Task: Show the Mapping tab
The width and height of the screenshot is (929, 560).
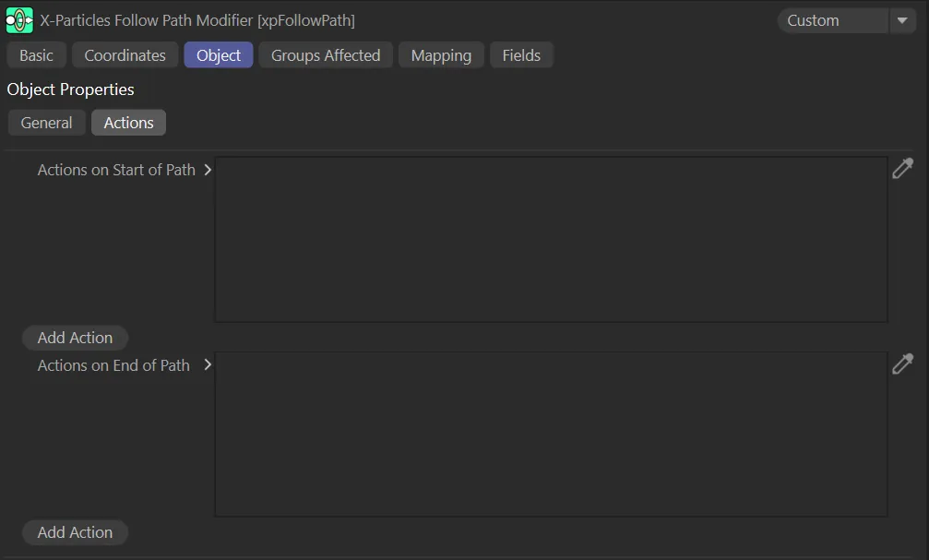Action: coord(441,55)
